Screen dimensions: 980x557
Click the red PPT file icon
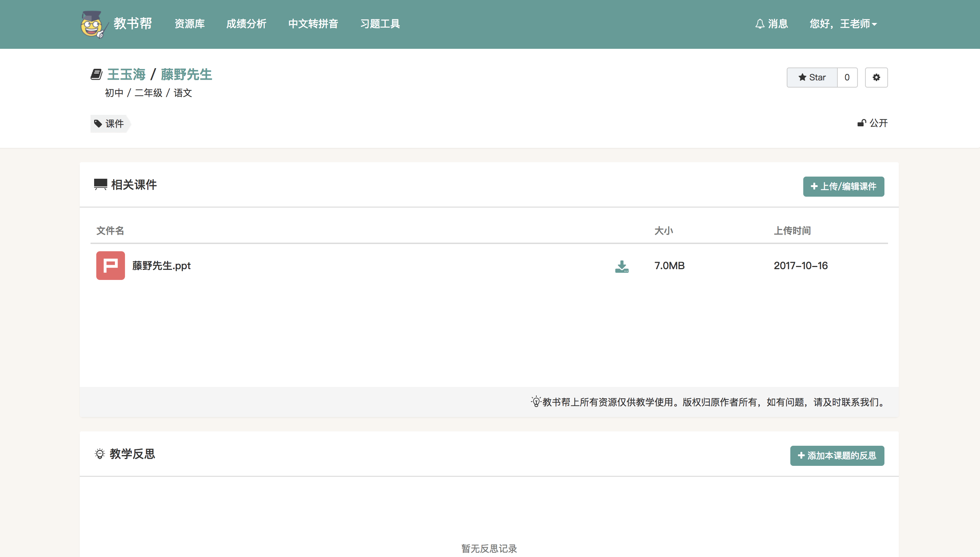[x=110, y=266]
